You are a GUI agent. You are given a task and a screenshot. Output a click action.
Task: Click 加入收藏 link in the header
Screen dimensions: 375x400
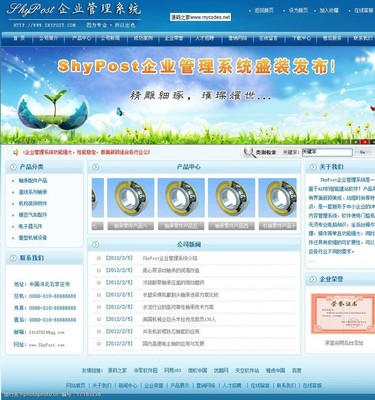[329, 10]
